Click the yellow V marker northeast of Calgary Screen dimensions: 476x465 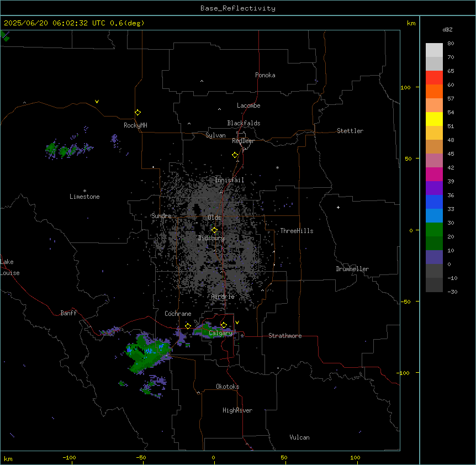click(x=237, y=323)
